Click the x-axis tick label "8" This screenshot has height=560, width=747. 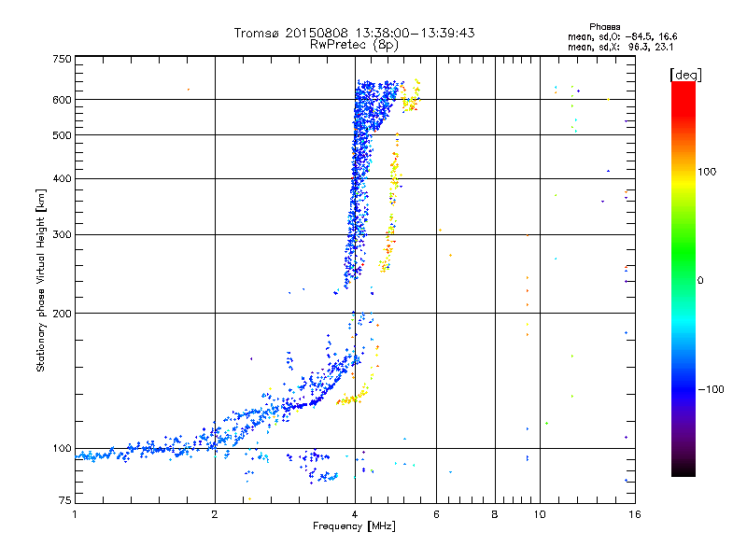coord(495,514)
